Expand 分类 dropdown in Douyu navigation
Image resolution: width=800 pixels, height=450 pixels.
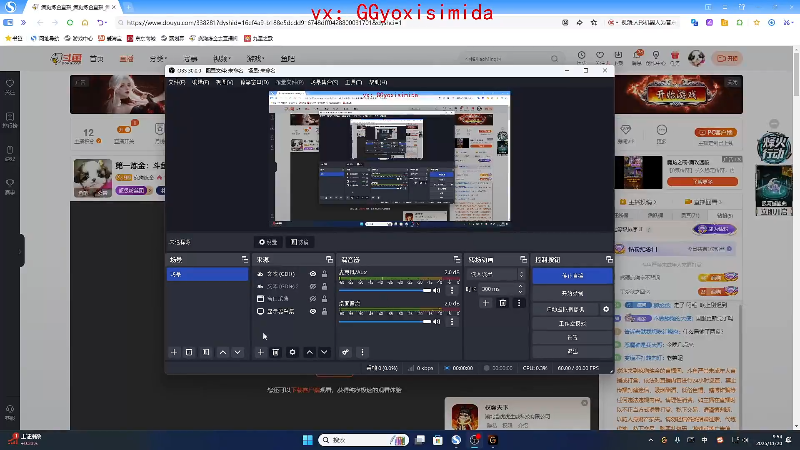[158, 59]
